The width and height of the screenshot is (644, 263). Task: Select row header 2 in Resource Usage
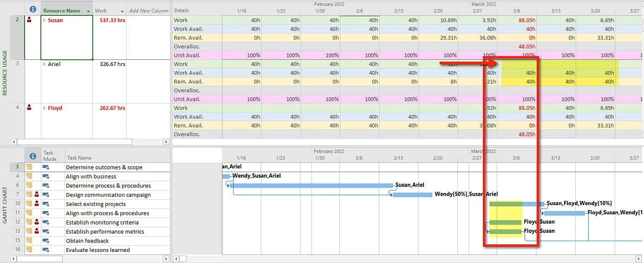pos(17,37)
